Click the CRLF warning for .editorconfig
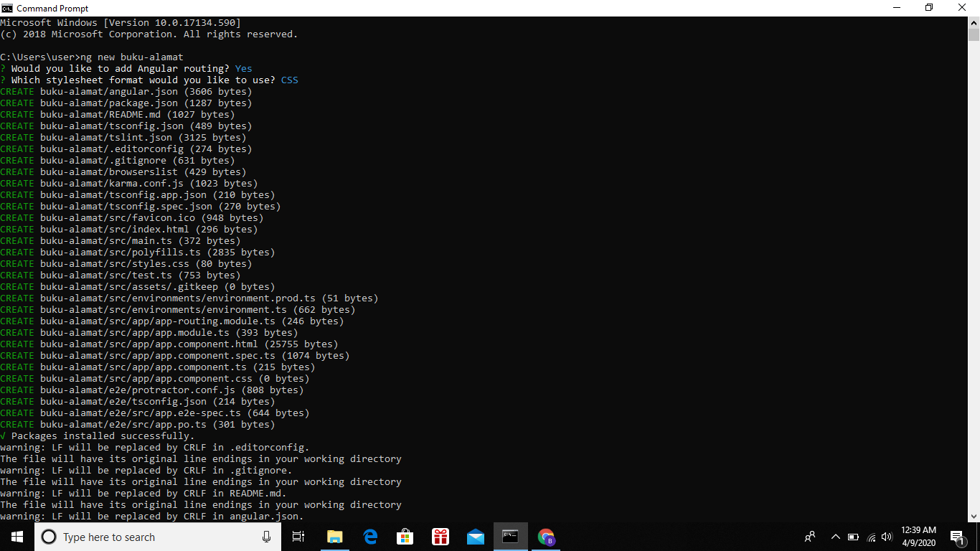Viewport: 980px width, 551px height. pyautogui.click(x=155, y=447)
